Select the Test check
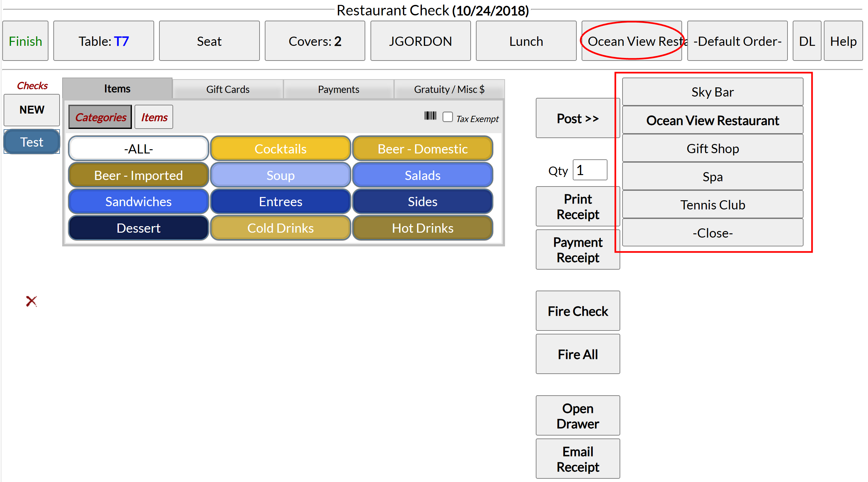Viewport: 868px width, 482px height. (x=32, y=142)
